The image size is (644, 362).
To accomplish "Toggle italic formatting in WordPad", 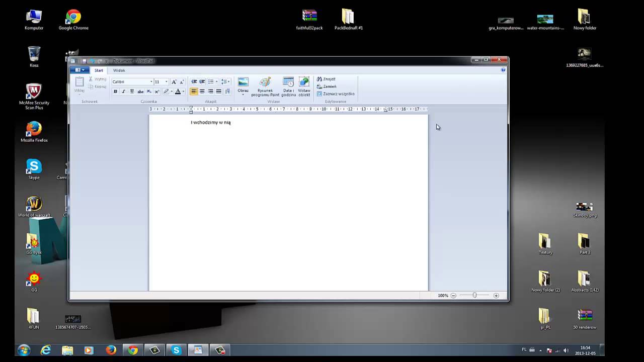I will (x=123, y=92).
